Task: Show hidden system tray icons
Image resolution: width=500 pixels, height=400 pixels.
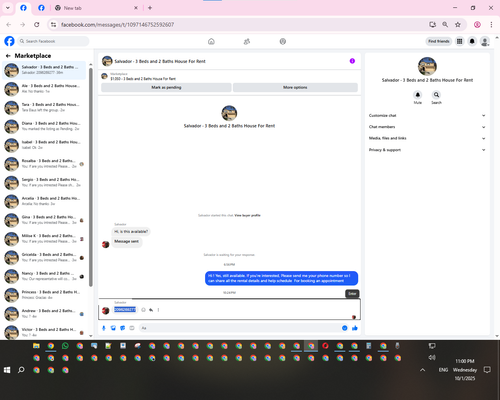Action: pos(423,370)
